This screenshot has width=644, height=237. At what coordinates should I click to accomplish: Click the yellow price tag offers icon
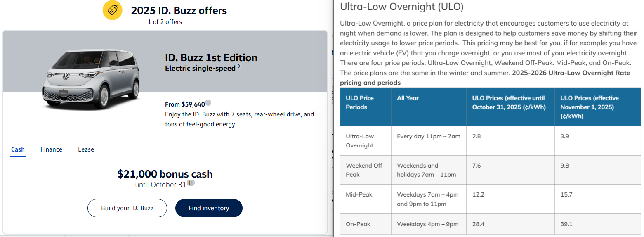click(x=112, y=10)
